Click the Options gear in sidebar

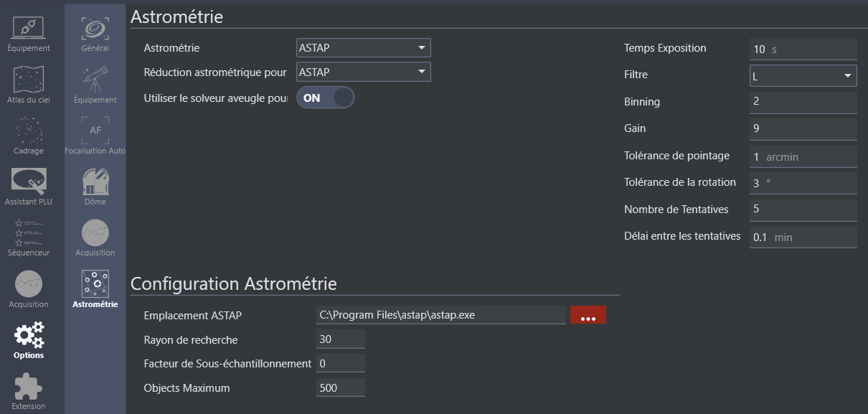coord(29,340)
